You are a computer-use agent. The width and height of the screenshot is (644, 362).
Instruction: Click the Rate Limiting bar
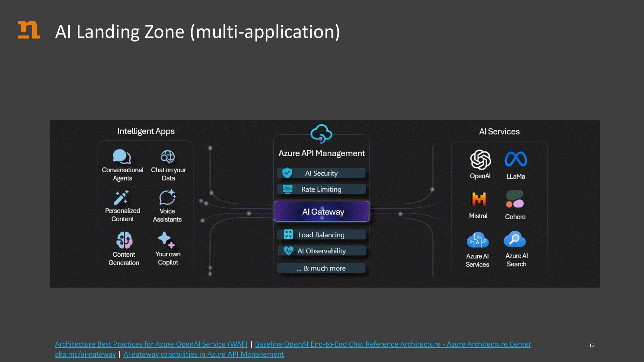pyautogui.click(x=321, y=189)
